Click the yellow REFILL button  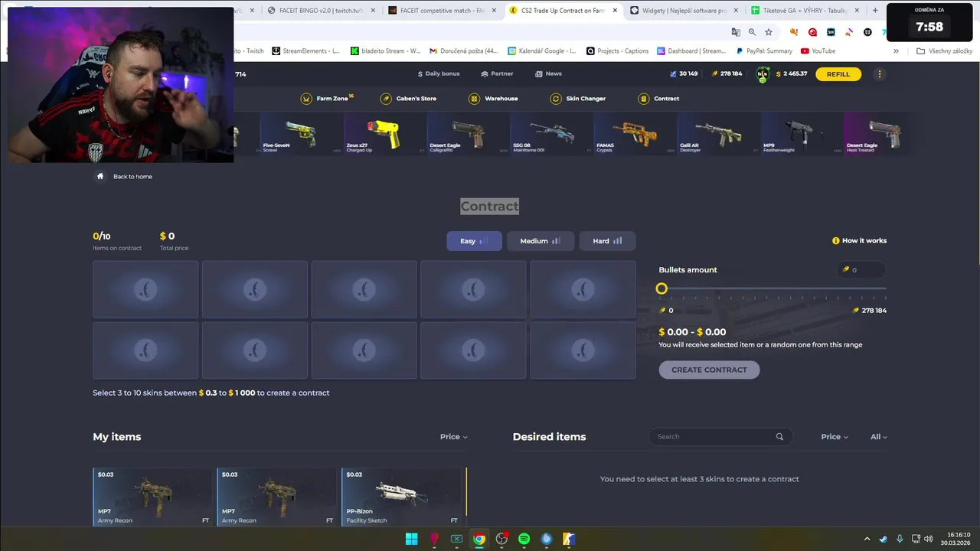tap(838, 74)
